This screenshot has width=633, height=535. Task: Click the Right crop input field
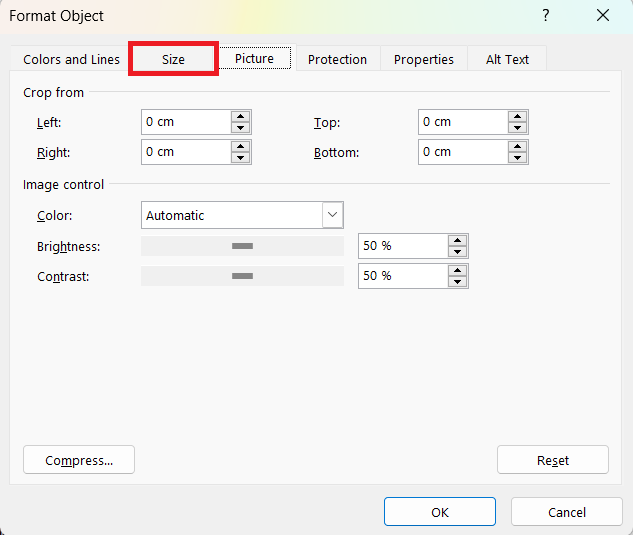coord(186,152)
